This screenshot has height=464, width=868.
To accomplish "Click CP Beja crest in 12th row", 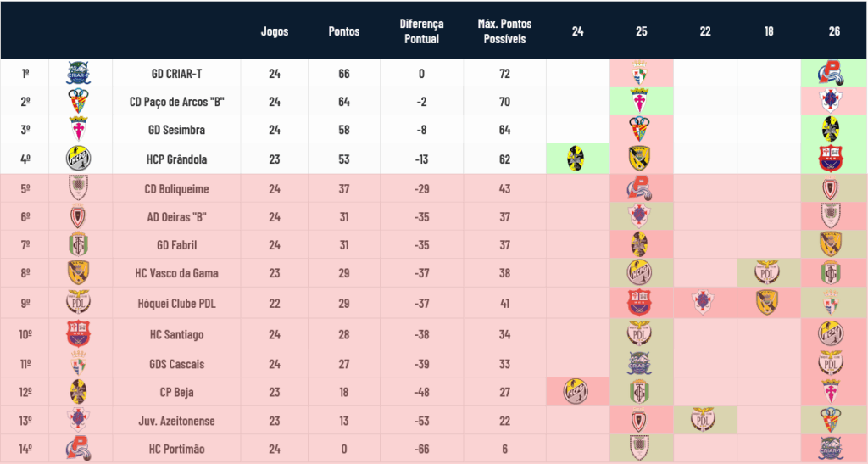I will 78,391.
